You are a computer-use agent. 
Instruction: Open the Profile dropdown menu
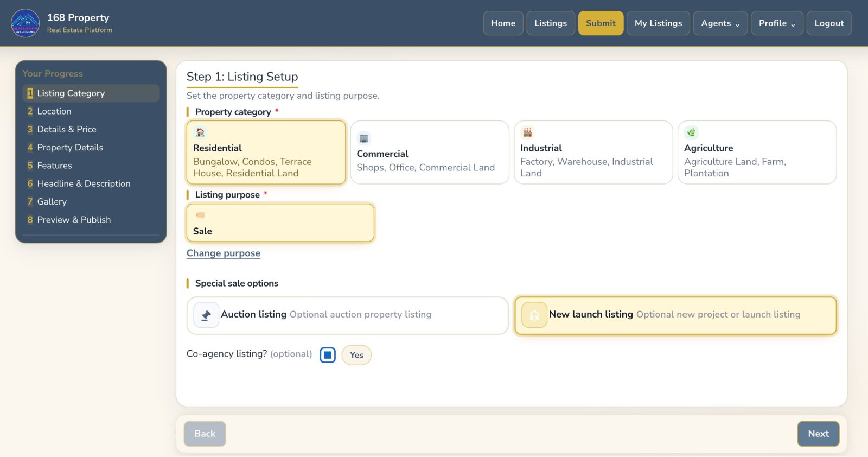tap(777, 23)
